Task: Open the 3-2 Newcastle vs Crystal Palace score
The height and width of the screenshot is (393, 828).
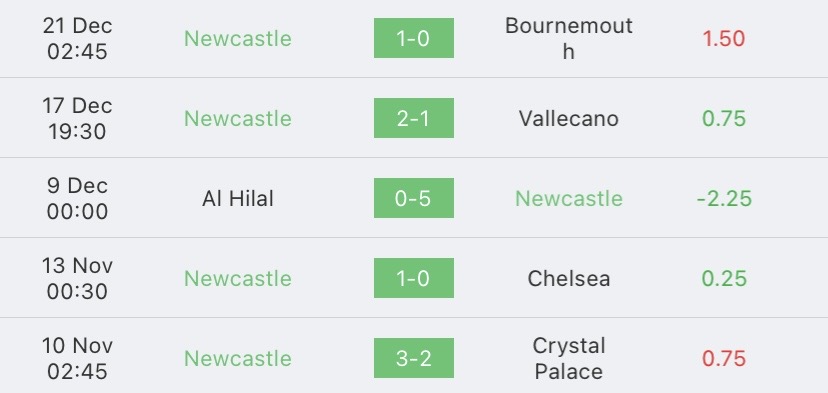Action: point(413,358)
